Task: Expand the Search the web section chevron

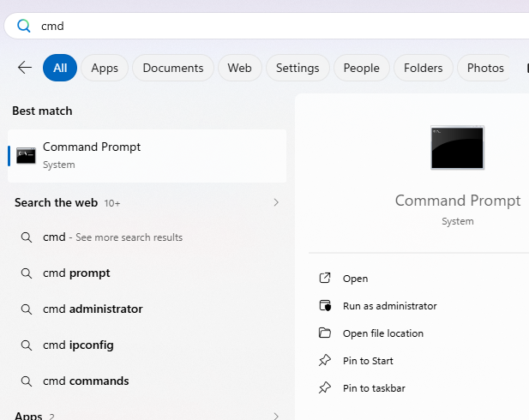Action: [x=275, y=202]
